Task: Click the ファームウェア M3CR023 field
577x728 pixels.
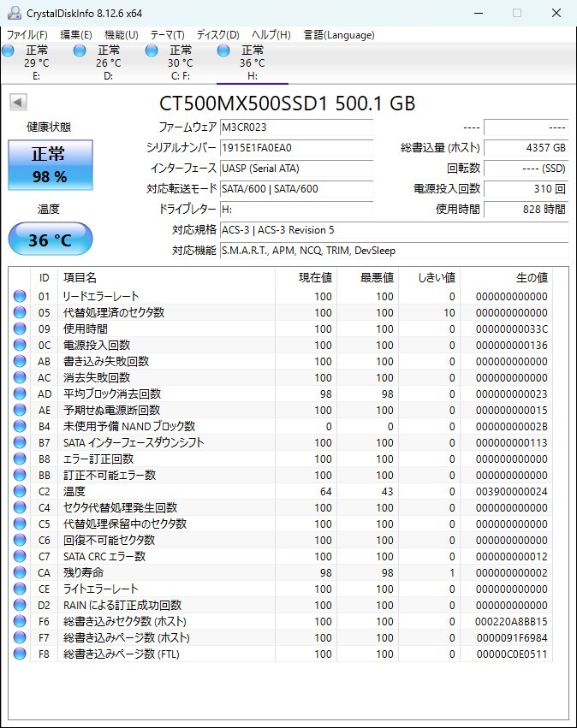Action: pyautogui.click(x=296, y=127)
